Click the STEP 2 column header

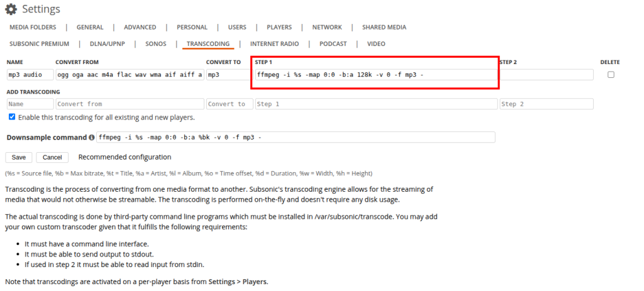click(508, 62)
